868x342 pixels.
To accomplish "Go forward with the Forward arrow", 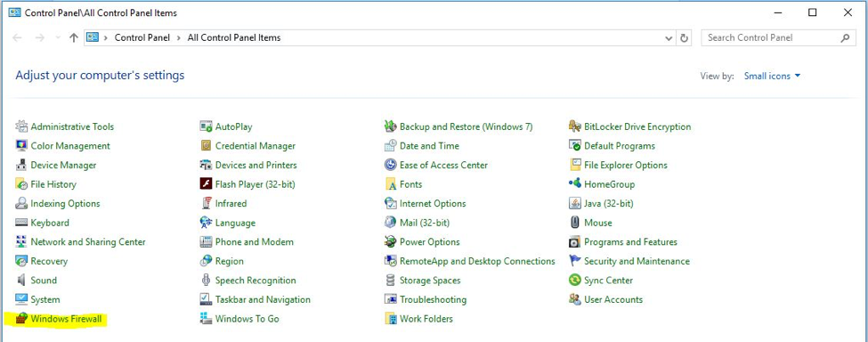I will pyautogui.click(x=39, y=38).
